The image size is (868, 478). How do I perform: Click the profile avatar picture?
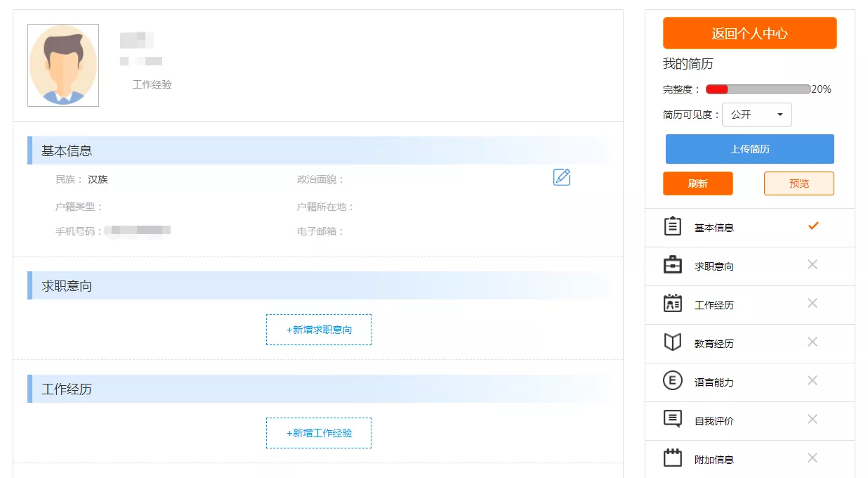(63, 65)
